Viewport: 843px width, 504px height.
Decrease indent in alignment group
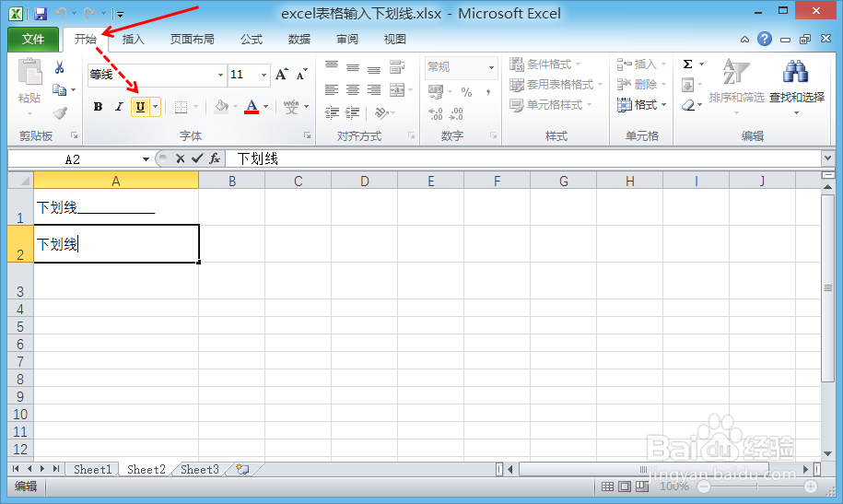(332, 112)
